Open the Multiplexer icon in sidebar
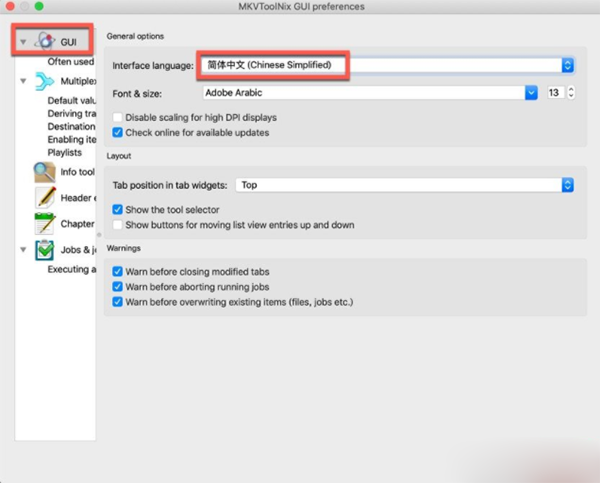Viewport: 600px width, 483px height. (x=44, y=81)
